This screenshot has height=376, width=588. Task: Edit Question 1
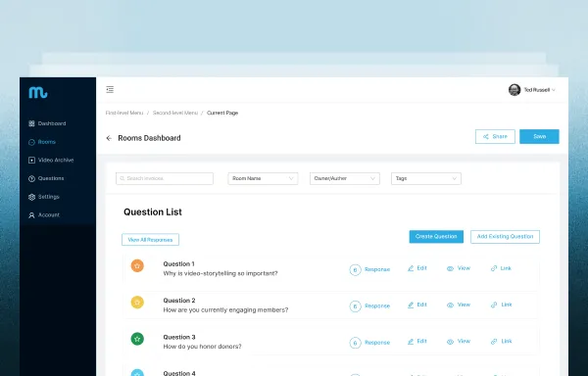click(x=417, y=268)
